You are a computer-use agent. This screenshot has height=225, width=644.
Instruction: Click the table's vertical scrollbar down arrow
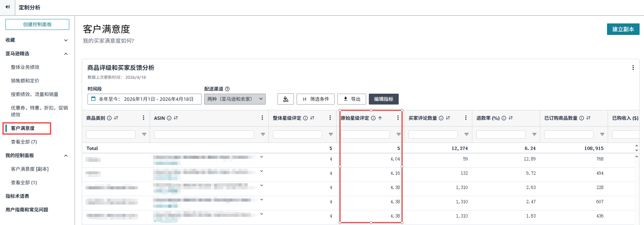[x=637, y=150]
